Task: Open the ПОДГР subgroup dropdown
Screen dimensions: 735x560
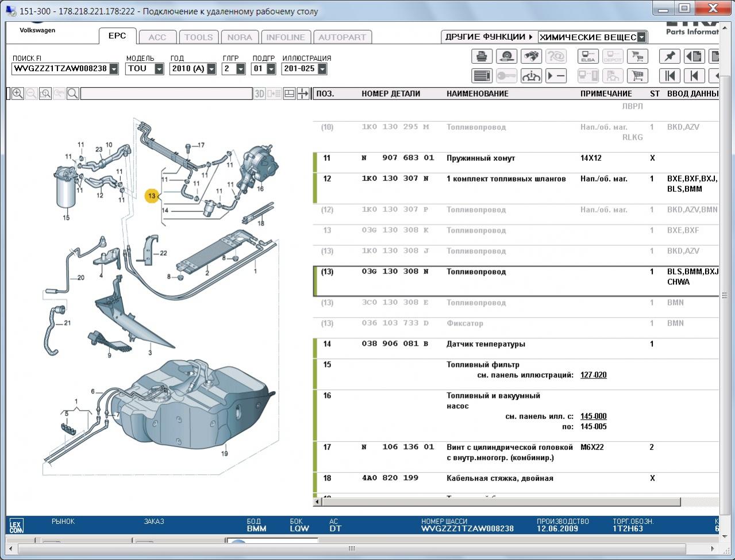Action: point(271,69)
